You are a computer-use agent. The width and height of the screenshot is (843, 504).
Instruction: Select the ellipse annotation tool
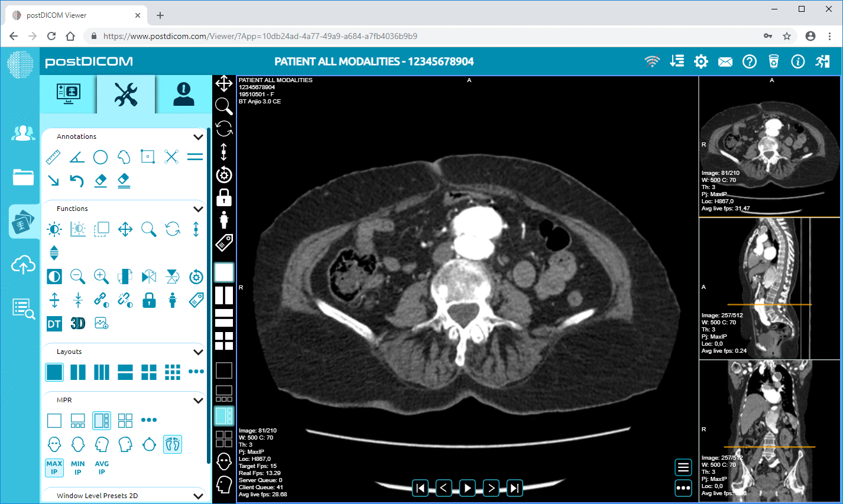click(x=100, y=157)
